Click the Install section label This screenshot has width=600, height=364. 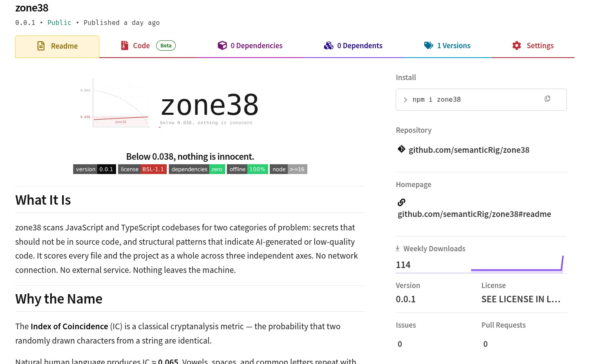pyautogui.click(x=406, y=78)
